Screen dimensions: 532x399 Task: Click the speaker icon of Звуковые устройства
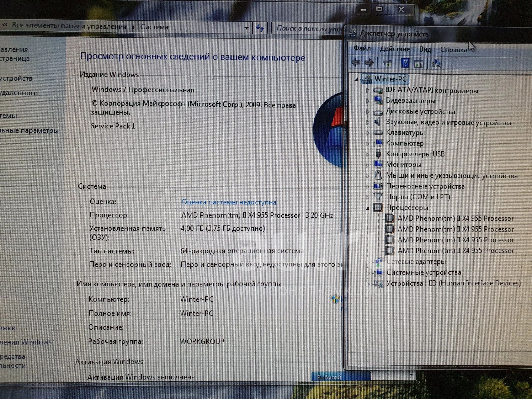coord(378,122)
